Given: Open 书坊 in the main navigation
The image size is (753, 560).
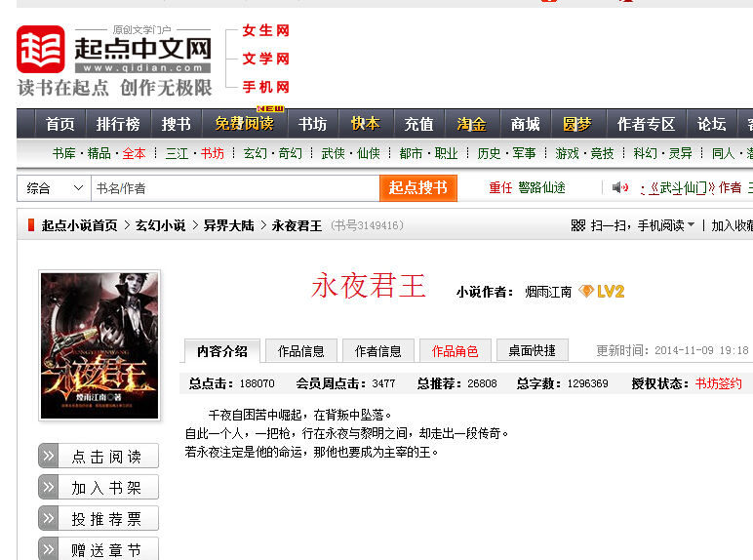Looking at the screenshot, I should (x=313, y=124).
